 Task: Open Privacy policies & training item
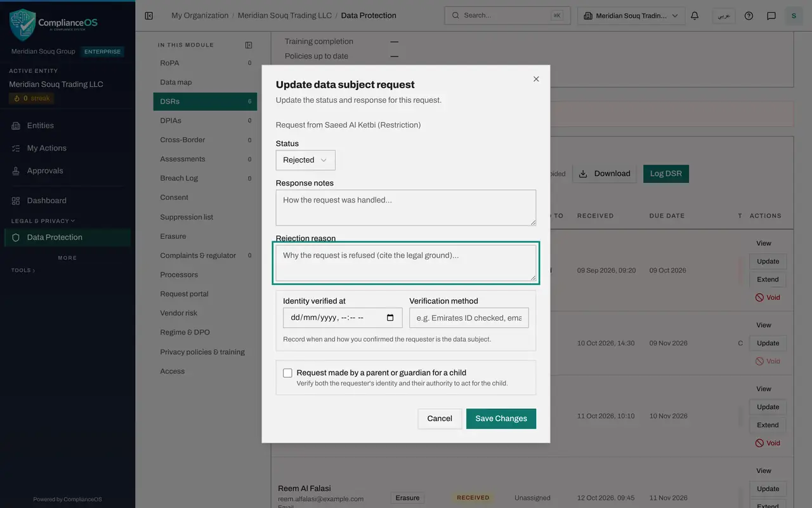coord(205,352)
